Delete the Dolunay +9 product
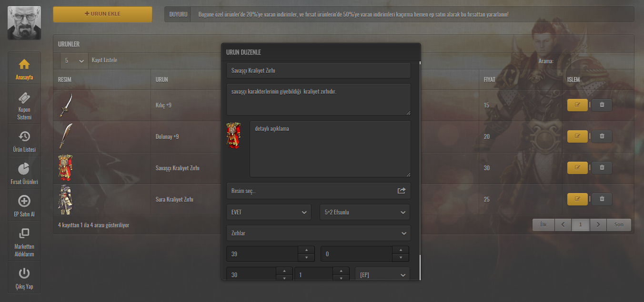The image size is (644, 302). click(x=602, y=136)
